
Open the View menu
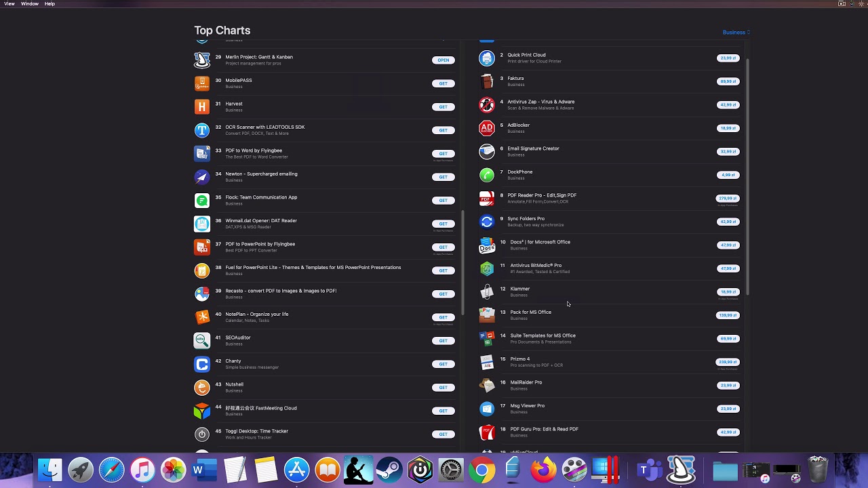click(9, 4)
